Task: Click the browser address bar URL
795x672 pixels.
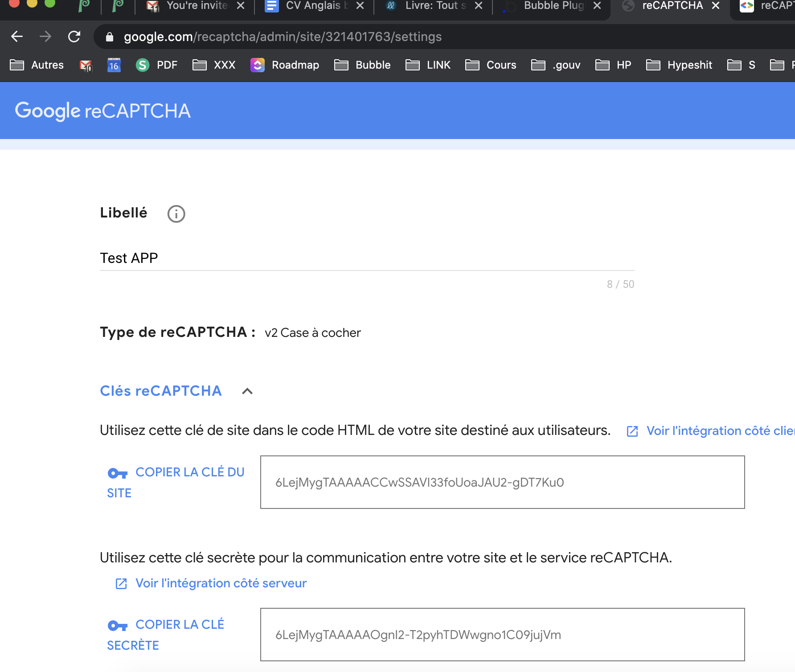Action: tap(283, 37)
